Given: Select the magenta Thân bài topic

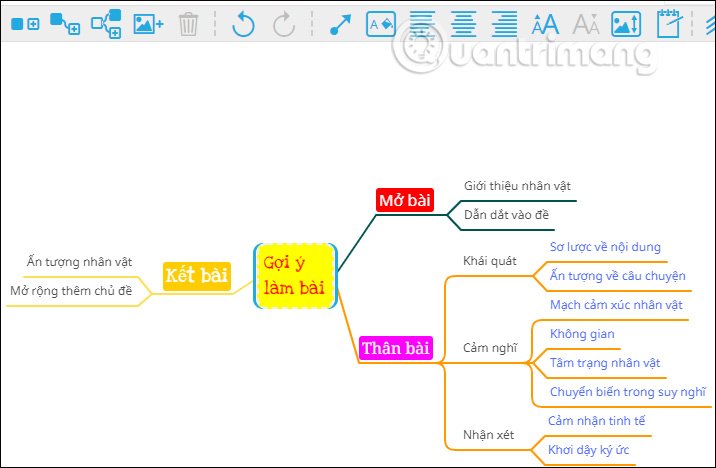Looking at the screenshot, I should [x=395, y=348].
